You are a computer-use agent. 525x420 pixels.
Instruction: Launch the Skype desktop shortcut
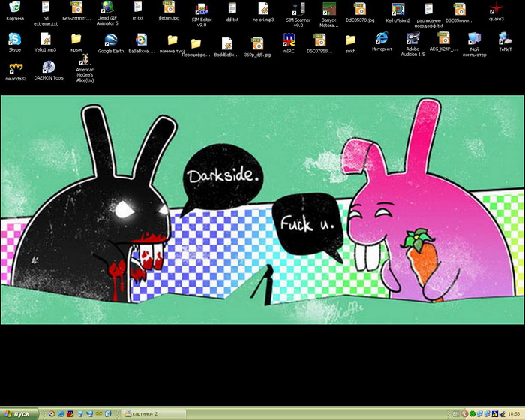pos(15,43)
